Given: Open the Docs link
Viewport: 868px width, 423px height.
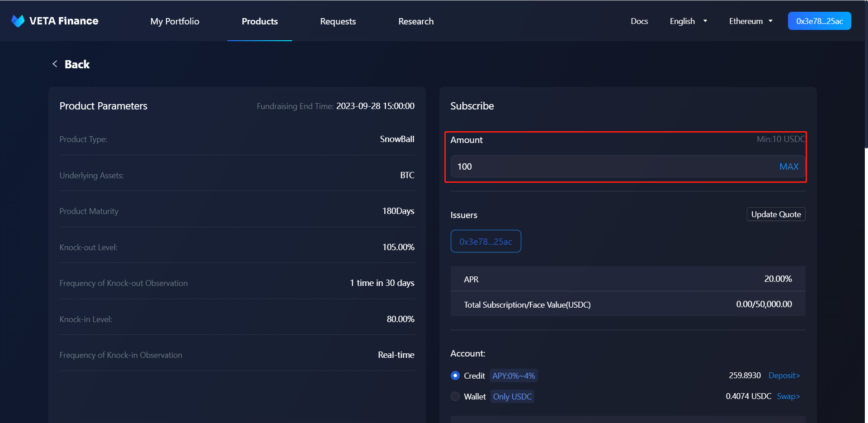Looking at the screenshot, I should pyautogui.click(x=639, y=21).
